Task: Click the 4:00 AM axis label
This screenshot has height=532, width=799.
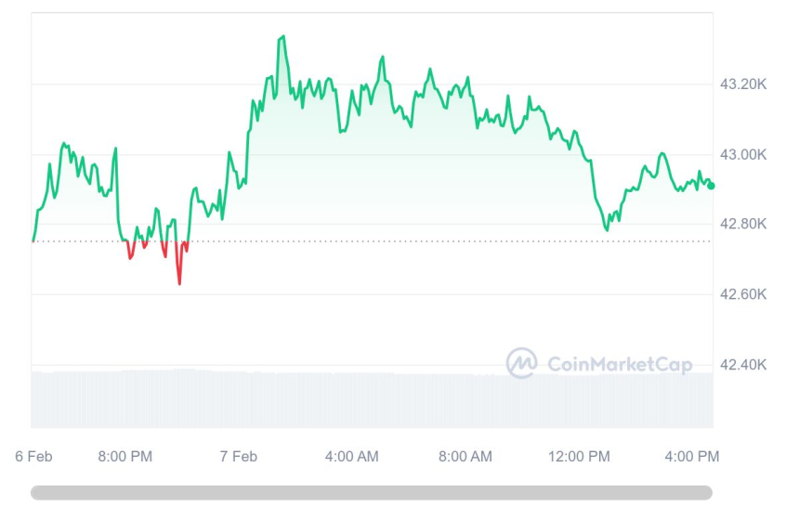Action: click(x=351, y=456)
